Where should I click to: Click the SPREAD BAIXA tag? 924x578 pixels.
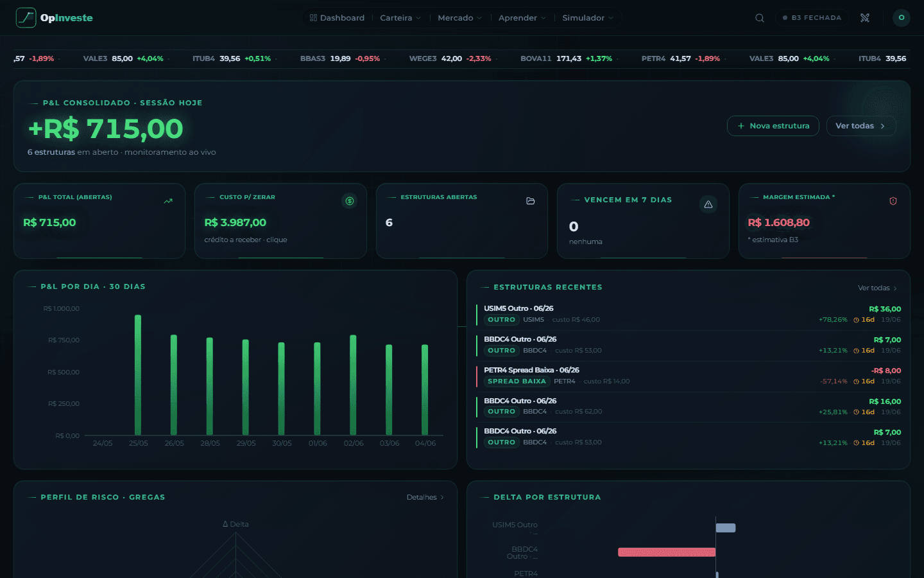(x=517, y=381)
